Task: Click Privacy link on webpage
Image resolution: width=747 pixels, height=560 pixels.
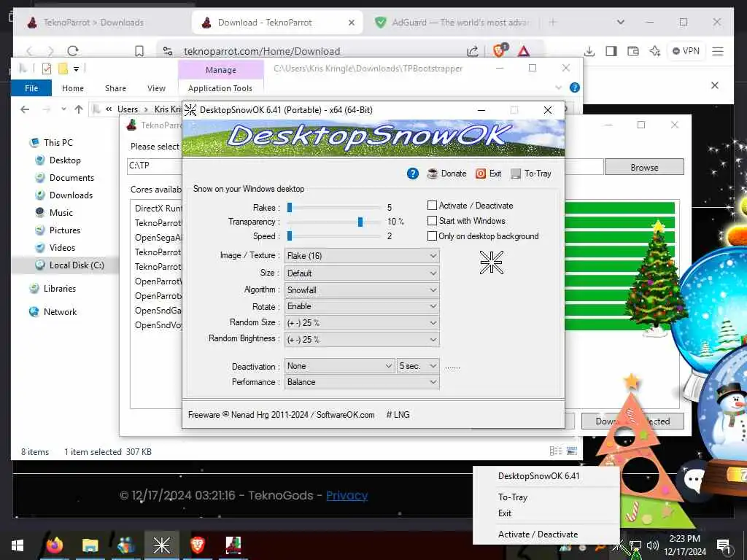Action: point(347,496)
